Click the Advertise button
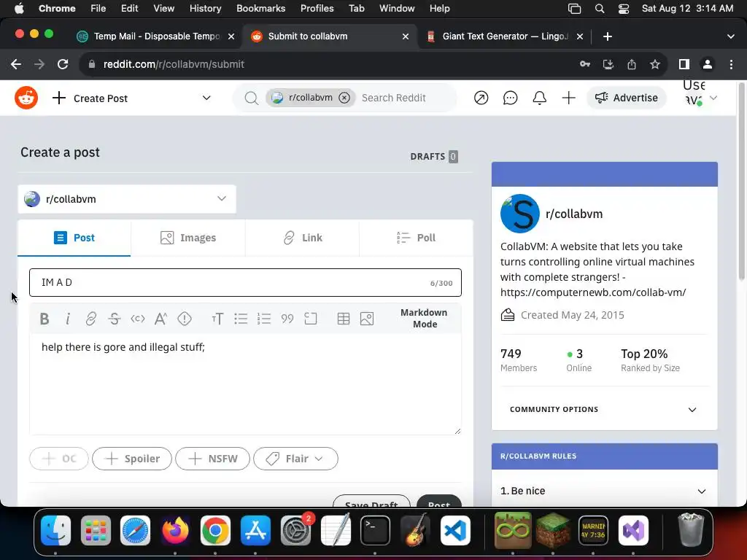This screenshot has height=560, width=747. coord(627,98)
